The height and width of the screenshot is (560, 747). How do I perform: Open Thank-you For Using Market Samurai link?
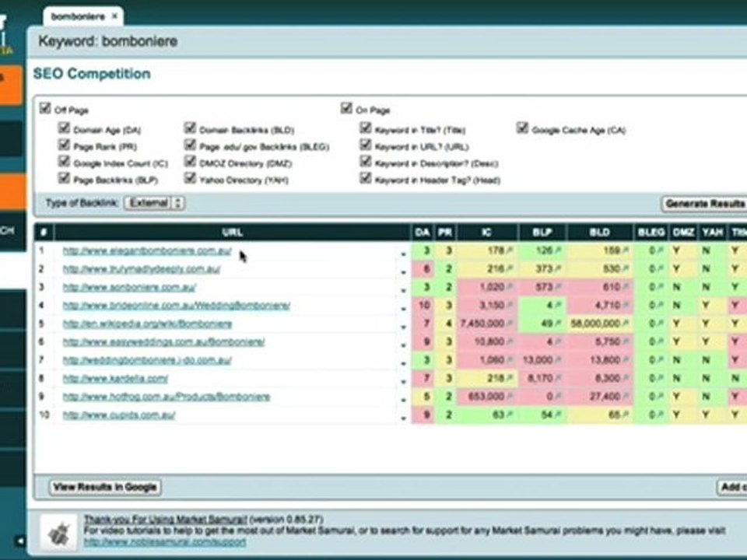[165, 519]
